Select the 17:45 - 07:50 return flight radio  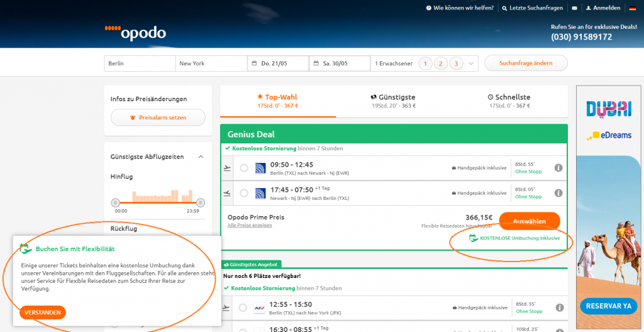click(x=244, y=193)
